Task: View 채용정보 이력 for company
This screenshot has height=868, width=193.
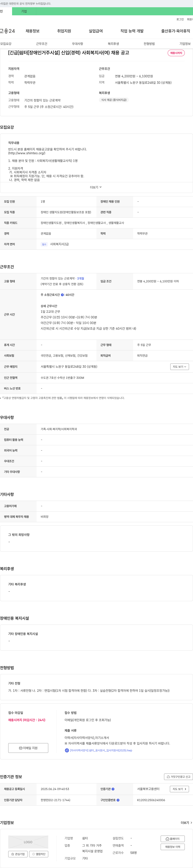Action: [x=172, y=847]
